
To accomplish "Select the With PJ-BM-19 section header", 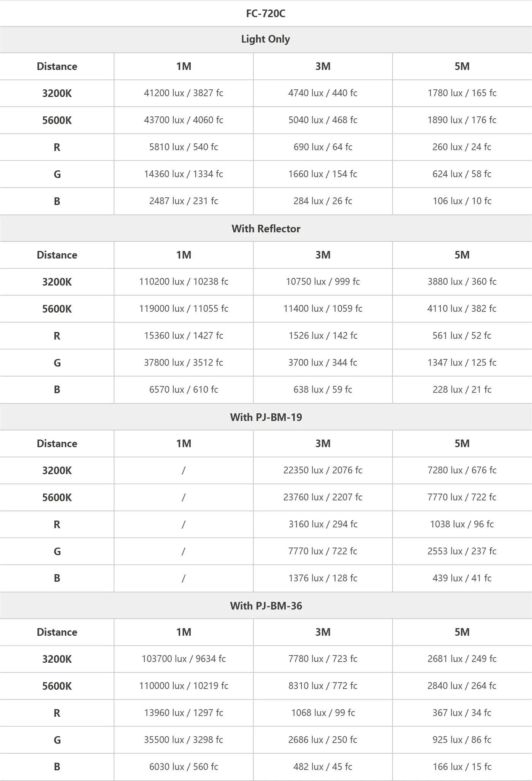I will point(266,417).
